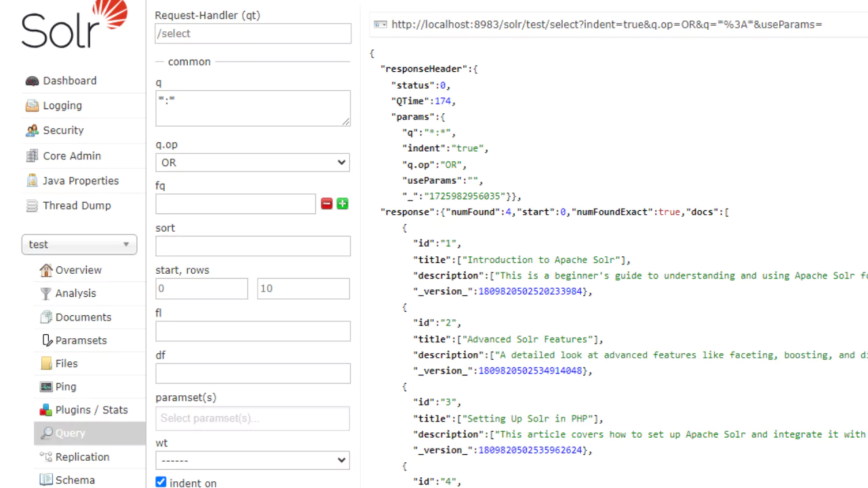This screenshot has width=868, height=488.
Task: Click the common section legend
Action: click(189, 62)
